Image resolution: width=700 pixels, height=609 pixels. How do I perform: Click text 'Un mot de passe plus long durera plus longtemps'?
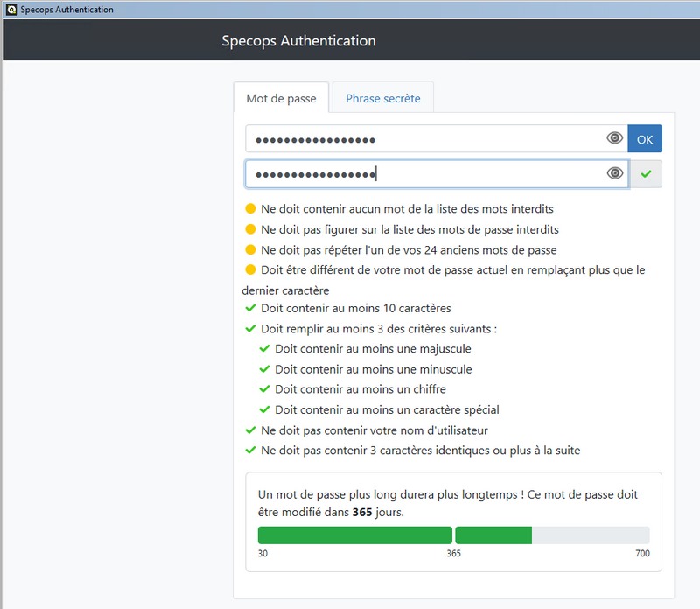click(388, 494)
